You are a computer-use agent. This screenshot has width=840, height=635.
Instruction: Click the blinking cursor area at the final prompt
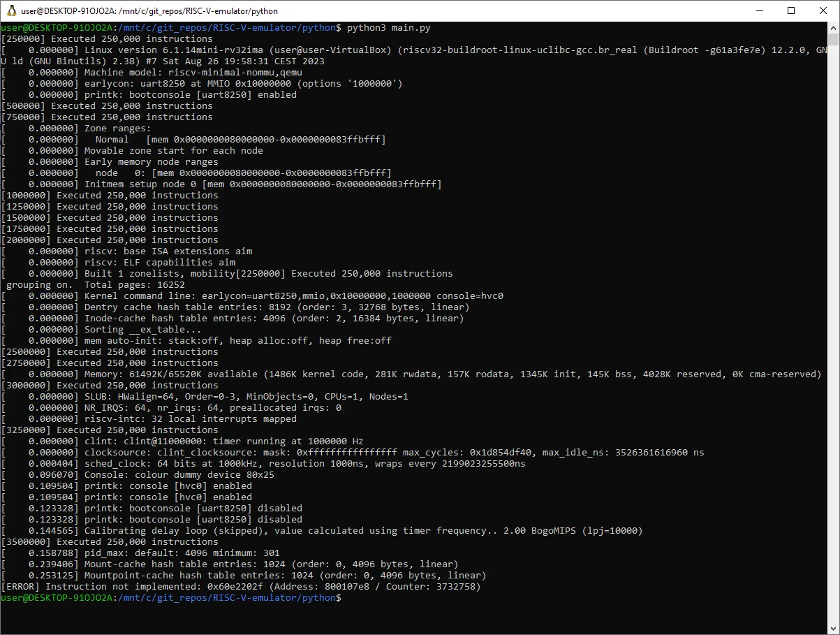pyautogui.click(x=346, y=597)
